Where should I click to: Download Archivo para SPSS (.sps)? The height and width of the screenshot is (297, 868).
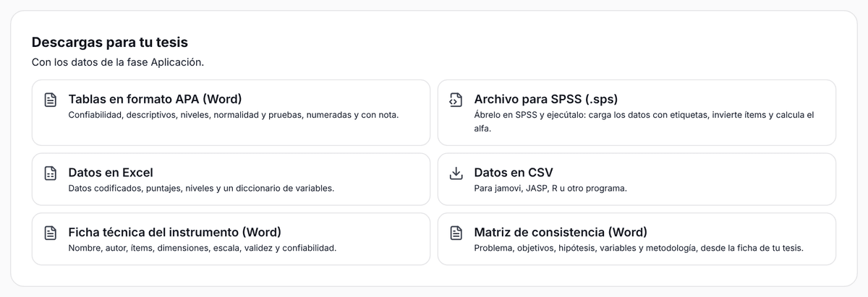click(637, 112)
